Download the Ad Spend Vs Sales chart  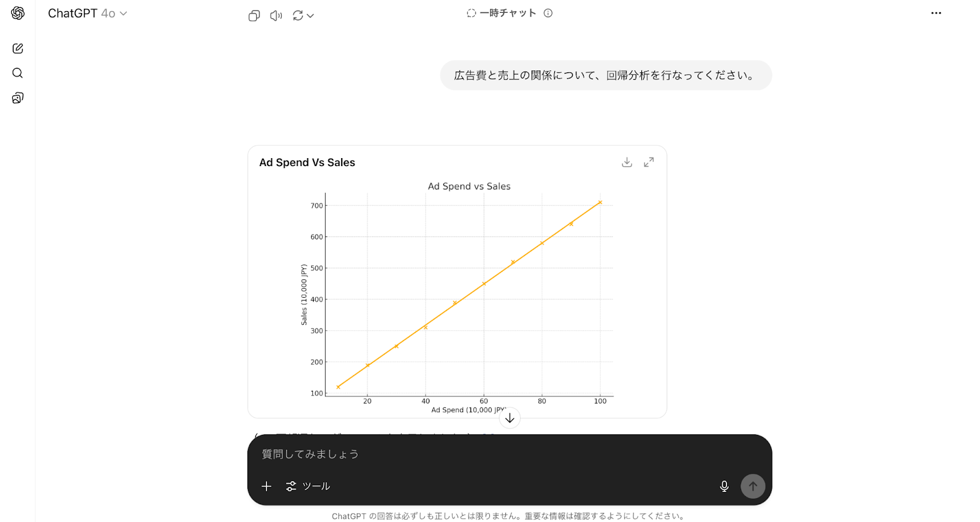pyautogui.click(x=627, y=162)
